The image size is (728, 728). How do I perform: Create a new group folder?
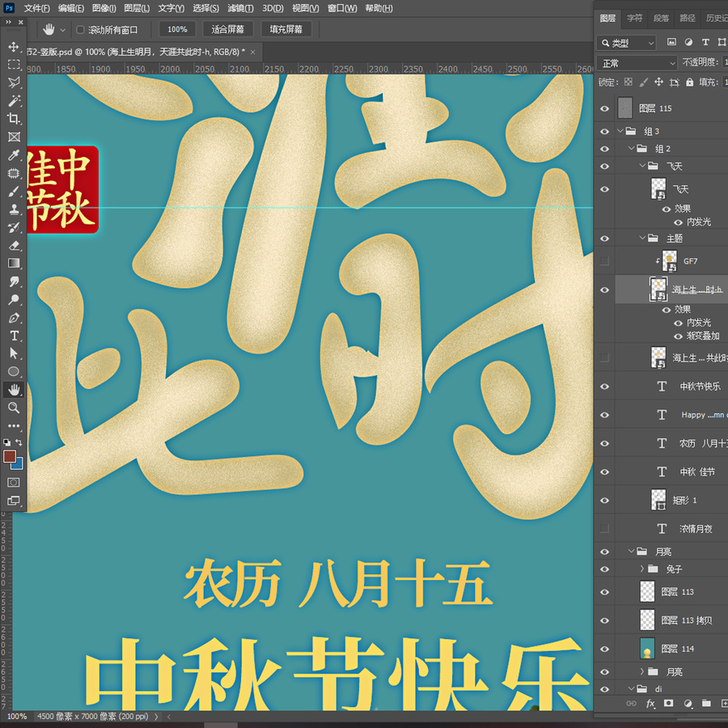(x=706, y=704)
